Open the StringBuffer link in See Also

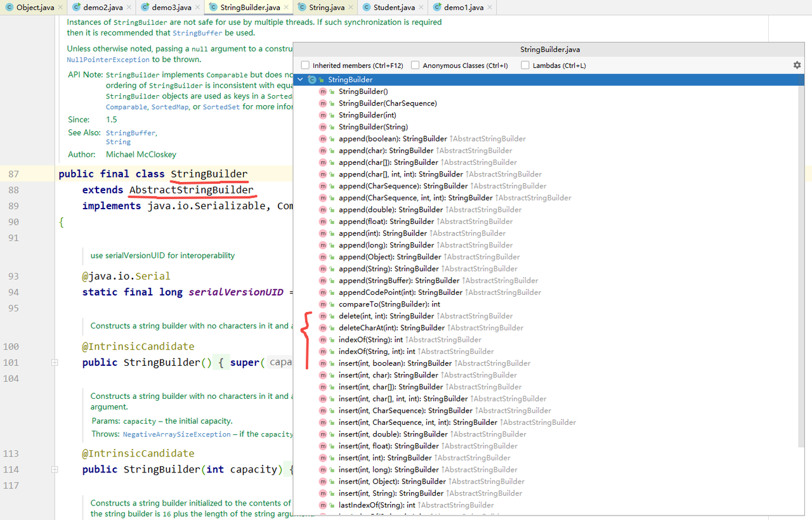point(130,133)
